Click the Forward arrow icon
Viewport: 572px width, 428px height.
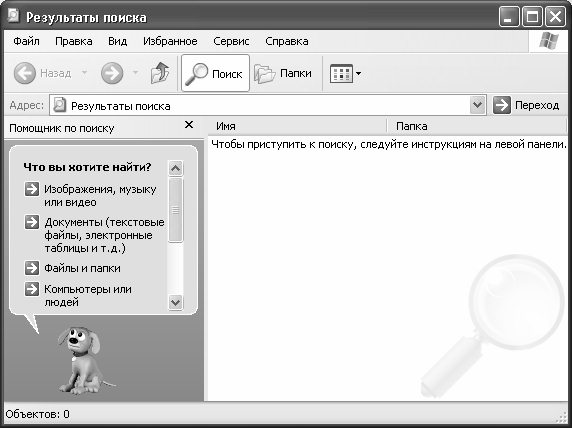pos(112,73)
